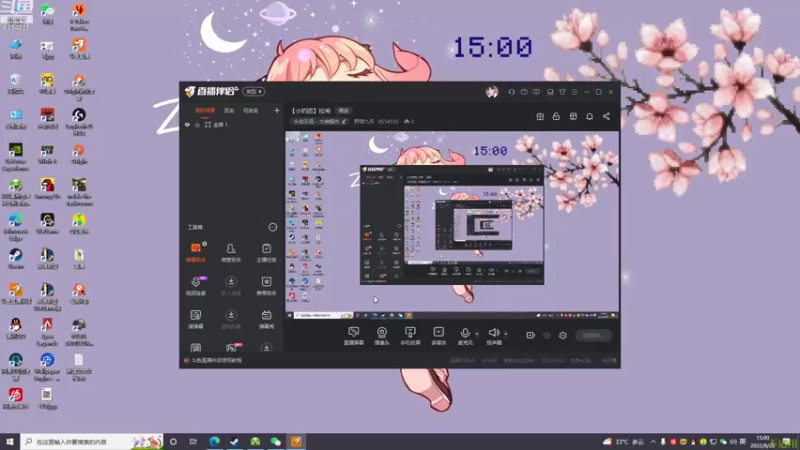This screenshot has height=450, width=800.
Task: Expand the speaker options arrow
Action: (505, 334)
